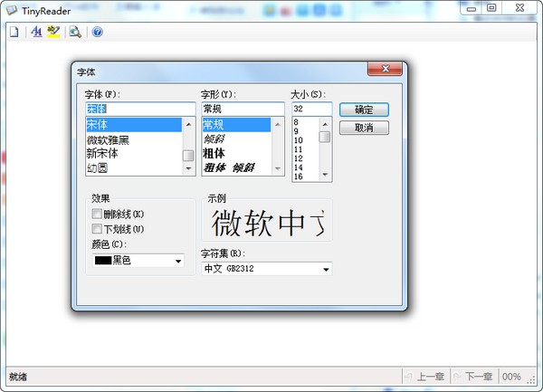Click the 示例 font preview sample
The height and width of the screenshot is (392, 543).
point(267,222)
